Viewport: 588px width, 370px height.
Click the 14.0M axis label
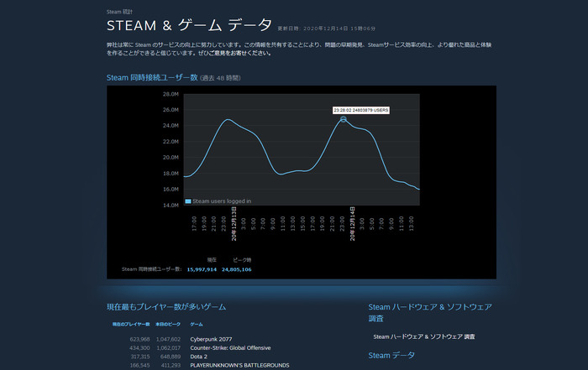coord(171,206)
